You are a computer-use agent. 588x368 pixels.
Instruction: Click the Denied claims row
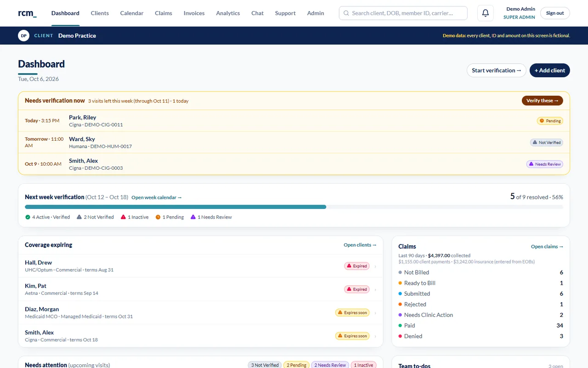coord(481,336)
